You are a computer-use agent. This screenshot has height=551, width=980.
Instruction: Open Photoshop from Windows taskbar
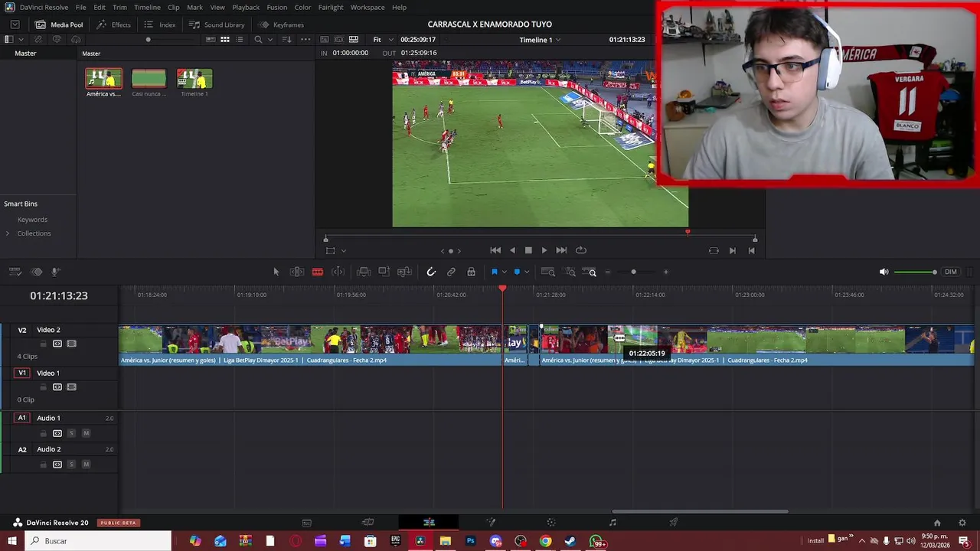tap(470, 541)
